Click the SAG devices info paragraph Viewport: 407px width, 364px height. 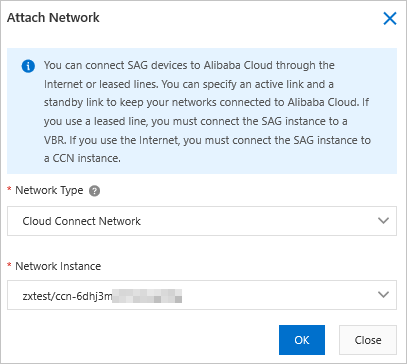pyautogui.click(x=207, y=111)
